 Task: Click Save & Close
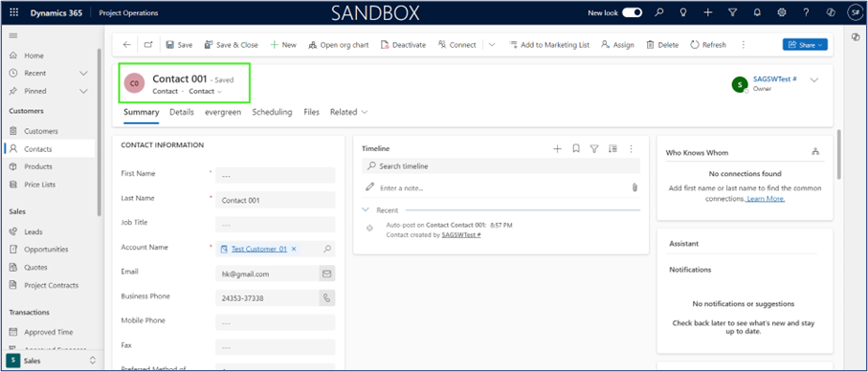pyautogui.click(x=232, y=45)
